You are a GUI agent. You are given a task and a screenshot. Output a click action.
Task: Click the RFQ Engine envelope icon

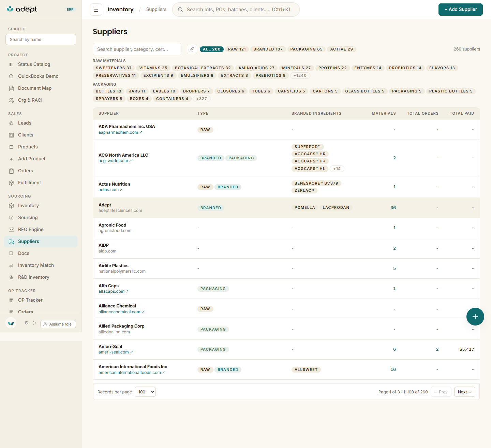point(11,229)
